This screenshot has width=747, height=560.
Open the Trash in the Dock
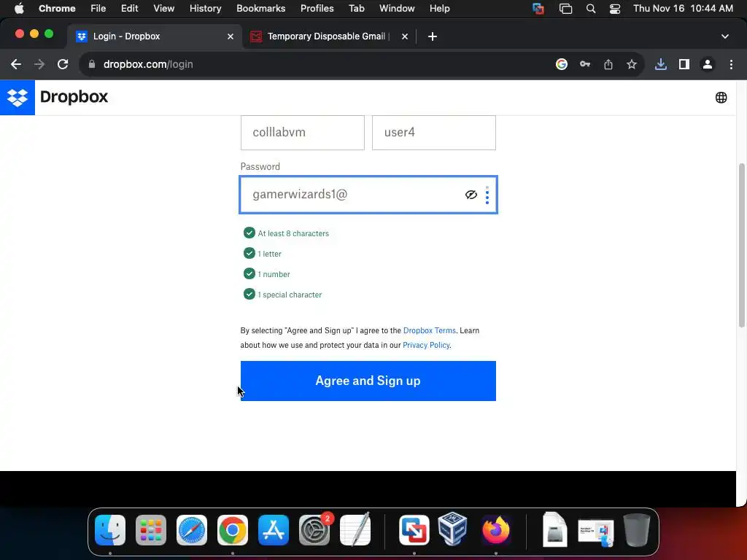click(x=637, y=530)
